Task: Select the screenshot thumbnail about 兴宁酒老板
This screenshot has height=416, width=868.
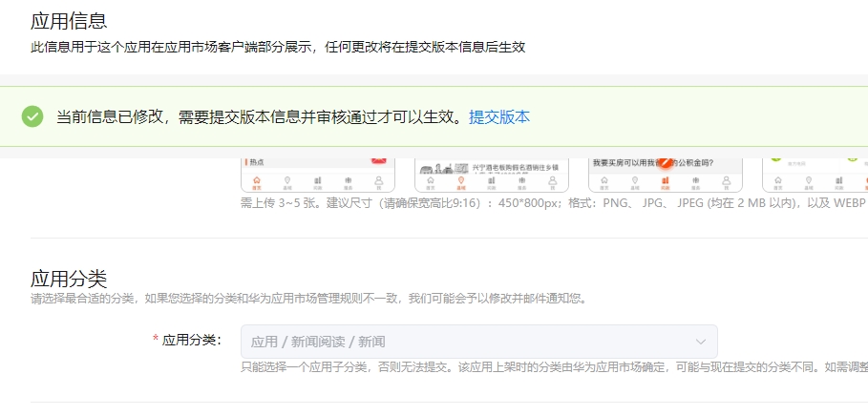Action: [492, 175]
